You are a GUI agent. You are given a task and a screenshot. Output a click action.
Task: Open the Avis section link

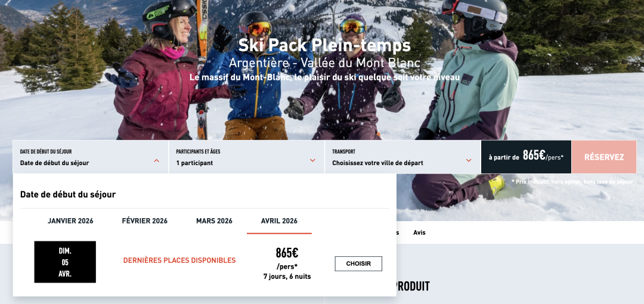(419, 232)
